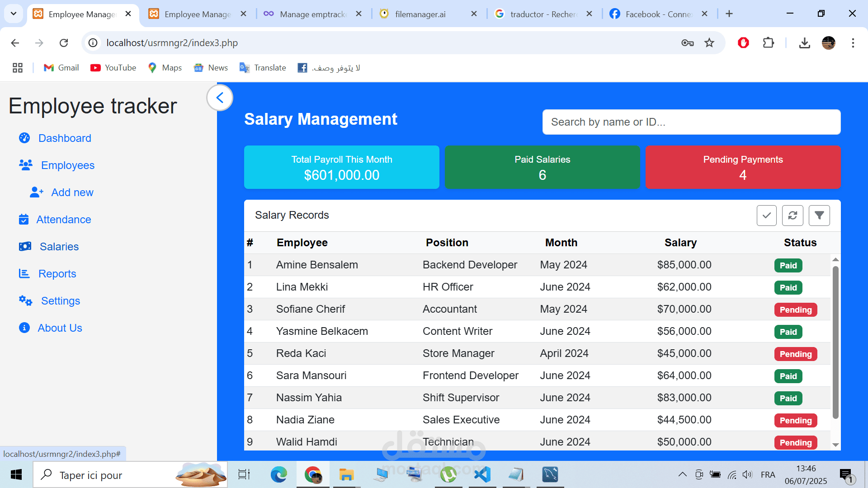Image resolution: width=868 pixels, height=488 pixels.
Task: Collapse sidebar with the chevron arrow button
Action: [220, 98]
